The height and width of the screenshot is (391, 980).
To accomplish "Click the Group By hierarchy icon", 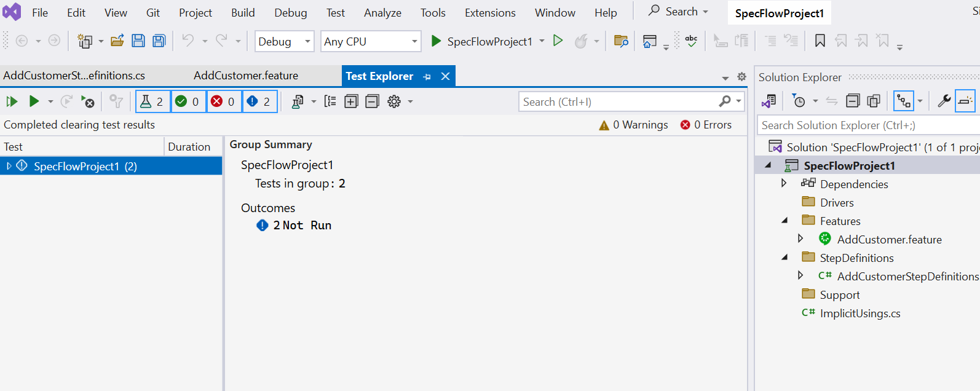I will [330, 101].
